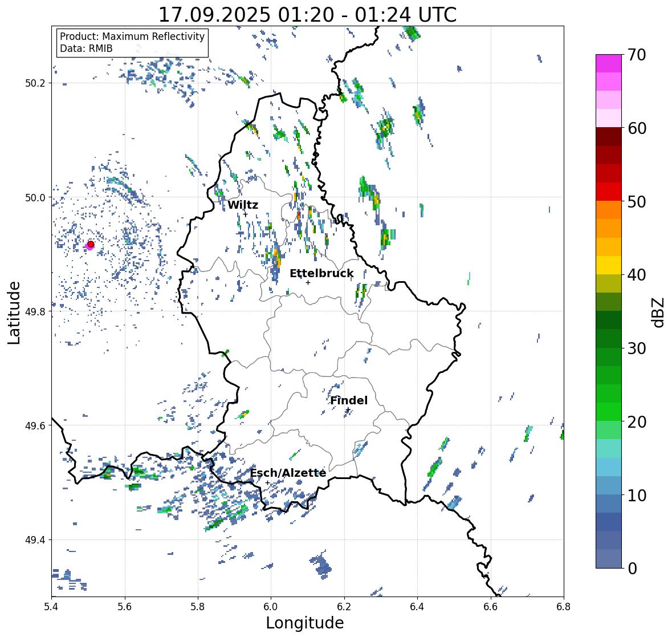
Task: Click the magenta 70 dBZ colorbar segment
Action: (609, 63)
